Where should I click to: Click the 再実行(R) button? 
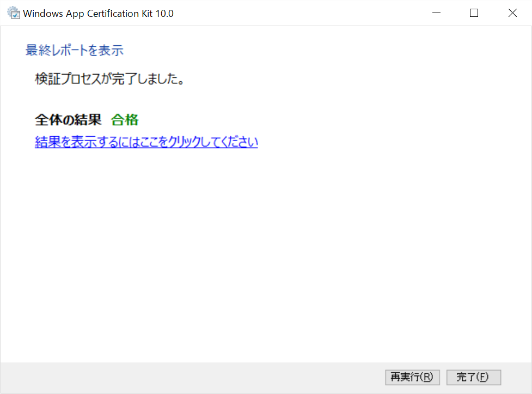412,377
